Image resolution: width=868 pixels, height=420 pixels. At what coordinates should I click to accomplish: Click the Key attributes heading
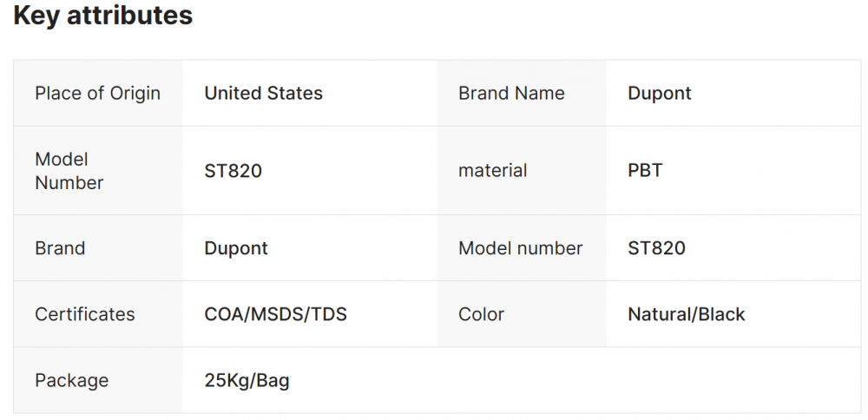click(x=103, y=16)
